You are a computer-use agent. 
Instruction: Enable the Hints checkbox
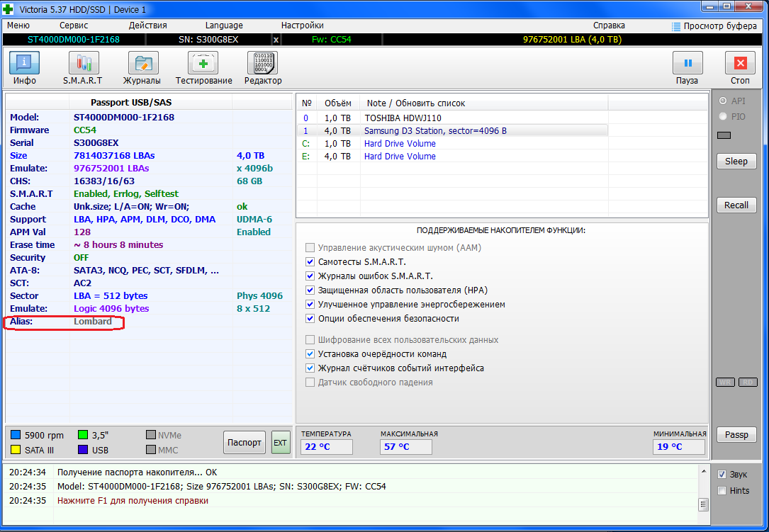point(722,490)
